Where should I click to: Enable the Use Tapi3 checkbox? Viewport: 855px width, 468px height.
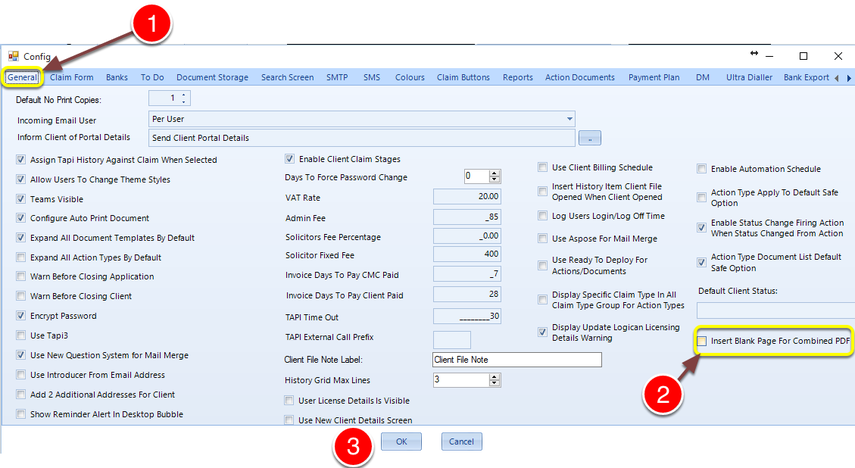point(21,335)
